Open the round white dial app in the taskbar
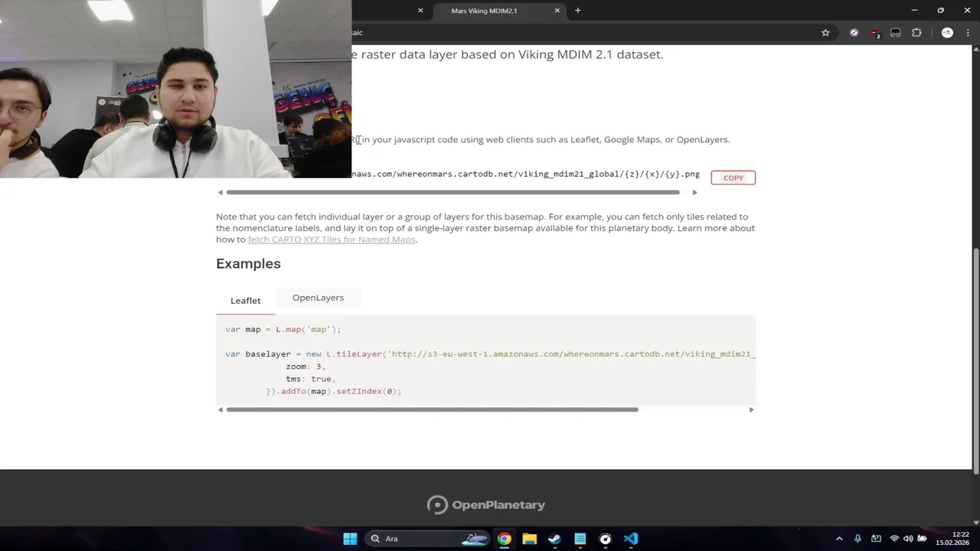The image size is (980, 551). [x=606, y=539]
